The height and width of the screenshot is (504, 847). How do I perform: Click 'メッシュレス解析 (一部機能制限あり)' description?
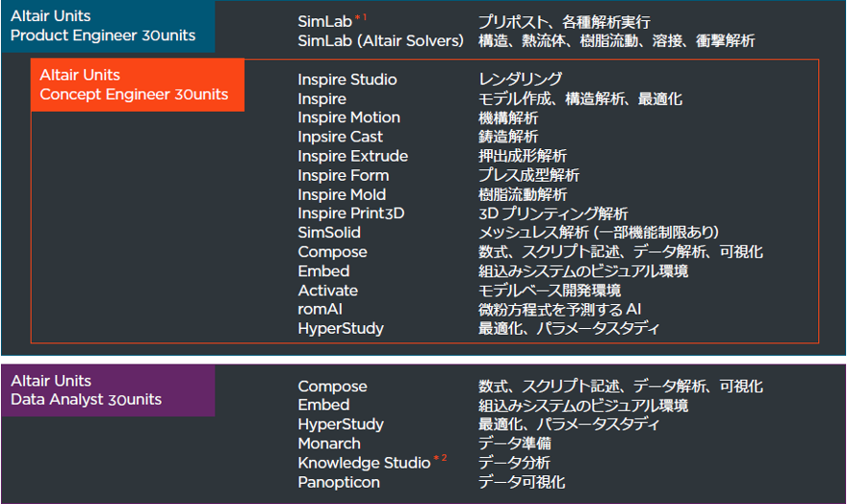[598, 232]
